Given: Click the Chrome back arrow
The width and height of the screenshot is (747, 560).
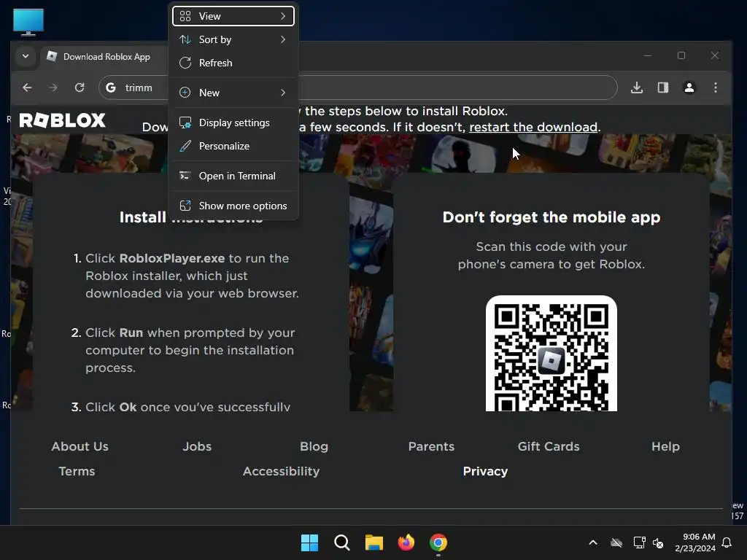Looking at the screenshot, I should 27,87.
